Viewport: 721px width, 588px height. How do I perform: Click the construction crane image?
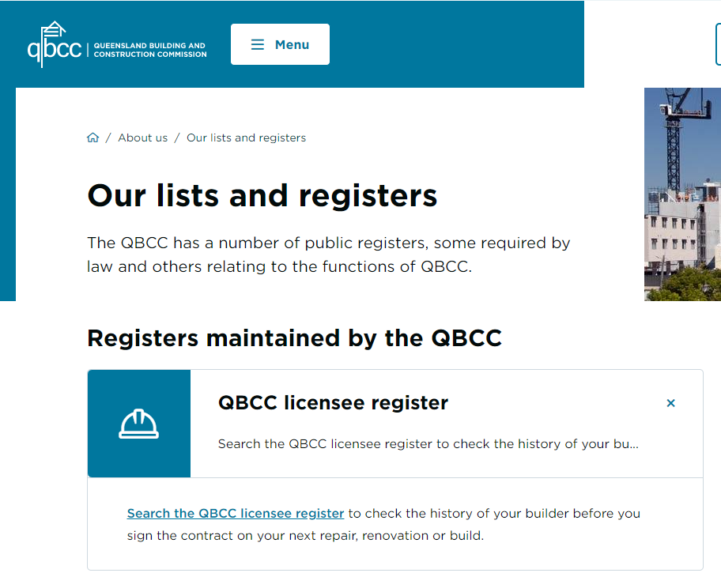coord(682,194)
